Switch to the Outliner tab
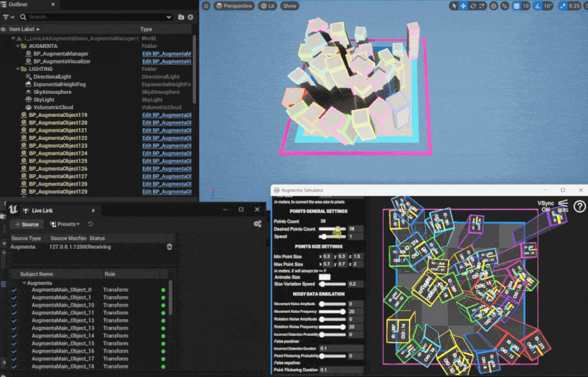Image resolution: width=588 pixels, height=377 pixels. click(x=18, y=5)
